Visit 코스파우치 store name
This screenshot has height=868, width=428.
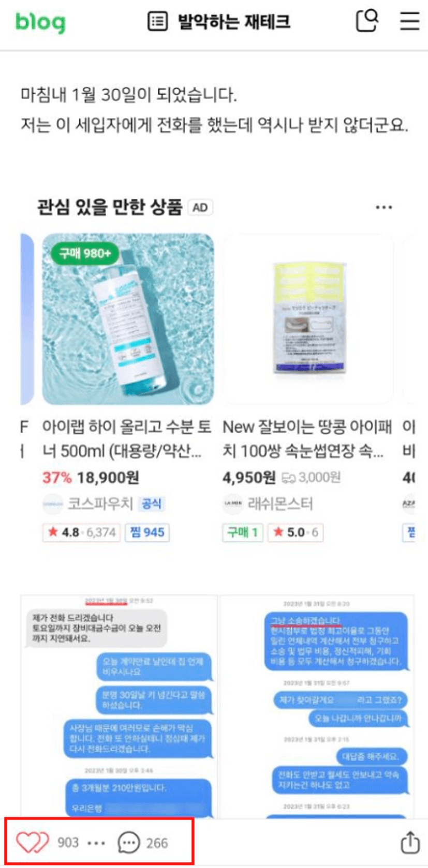(x=100, y=504)
